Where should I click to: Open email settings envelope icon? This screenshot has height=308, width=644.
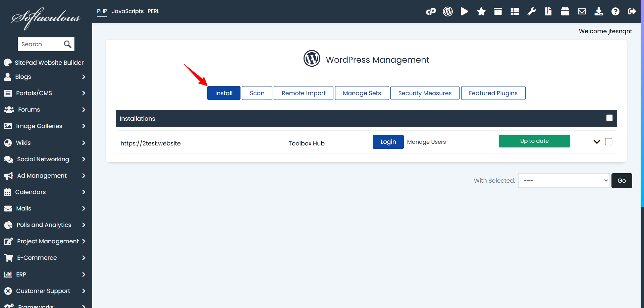tap(582, 12)
